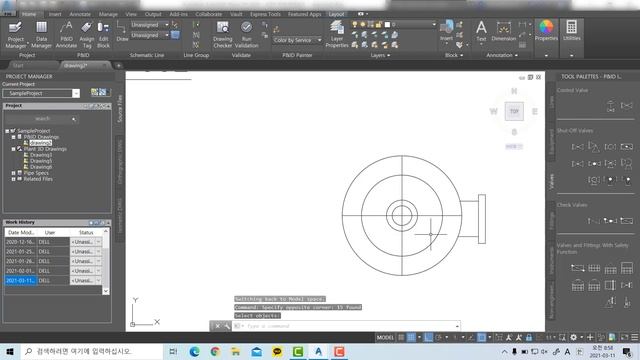Image resolution: width=640 pixels, height=360 pixels.
Task: Expand the Related Files tree node
Action: tap(13, 179)
